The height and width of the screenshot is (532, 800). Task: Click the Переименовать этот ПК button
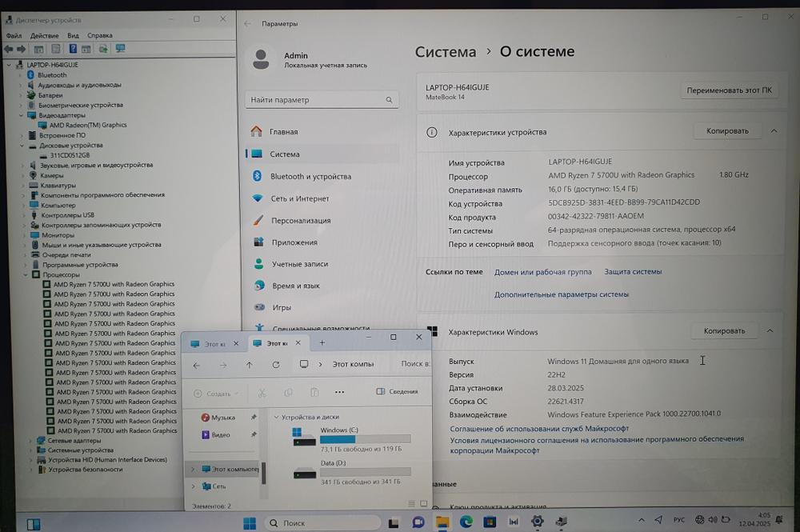click(729, 90)
